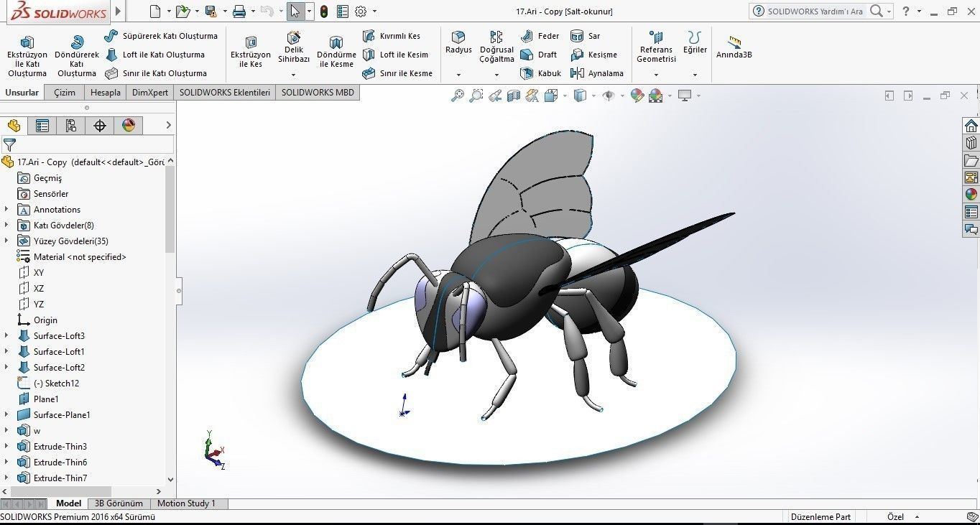Click Sınır ile Katı Oluşturma

click(156, 73)
